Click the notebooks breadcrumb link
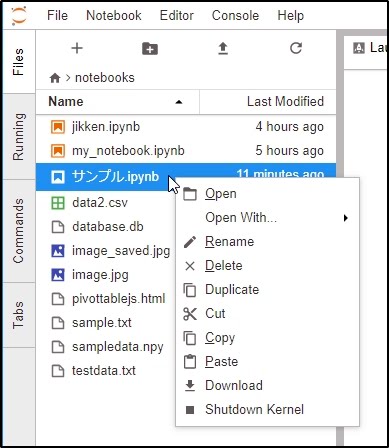 pyautogui.click(x=105, y=78)
